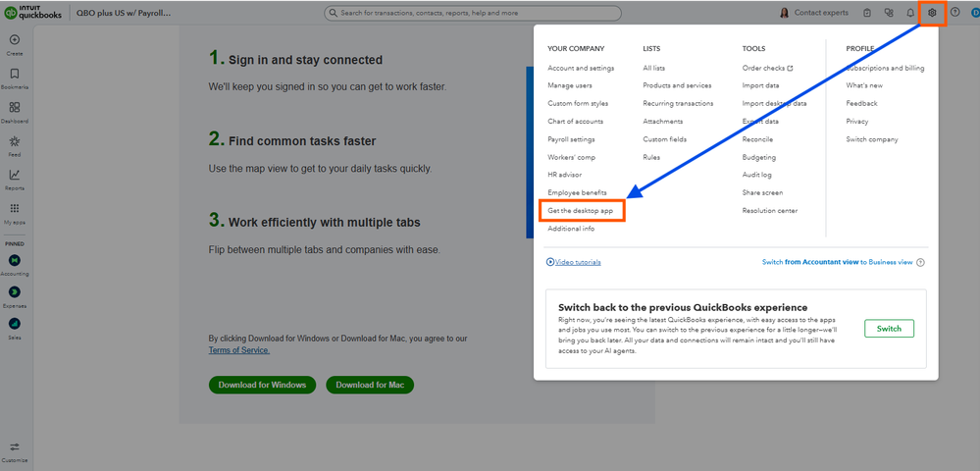Viewport: 980px width, 471px height.
Task: Open the help question mark icon
Action: 954,13
